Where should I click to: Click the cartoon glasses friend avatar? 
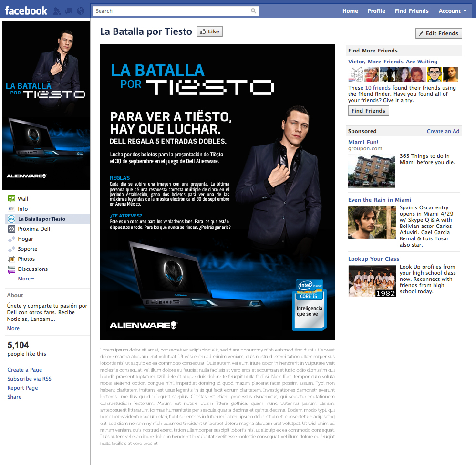(x=434, y=74)
